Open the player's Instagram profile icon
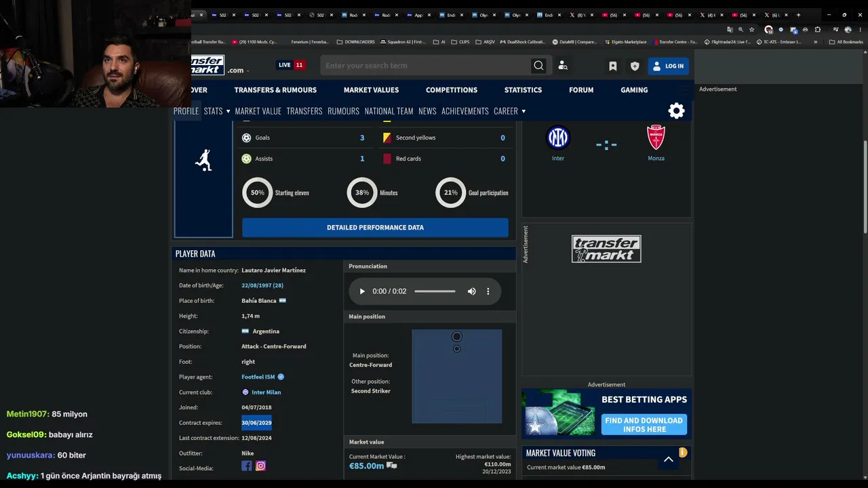Image resolution: width=868 pixels, height=488 pixels. 260,466
